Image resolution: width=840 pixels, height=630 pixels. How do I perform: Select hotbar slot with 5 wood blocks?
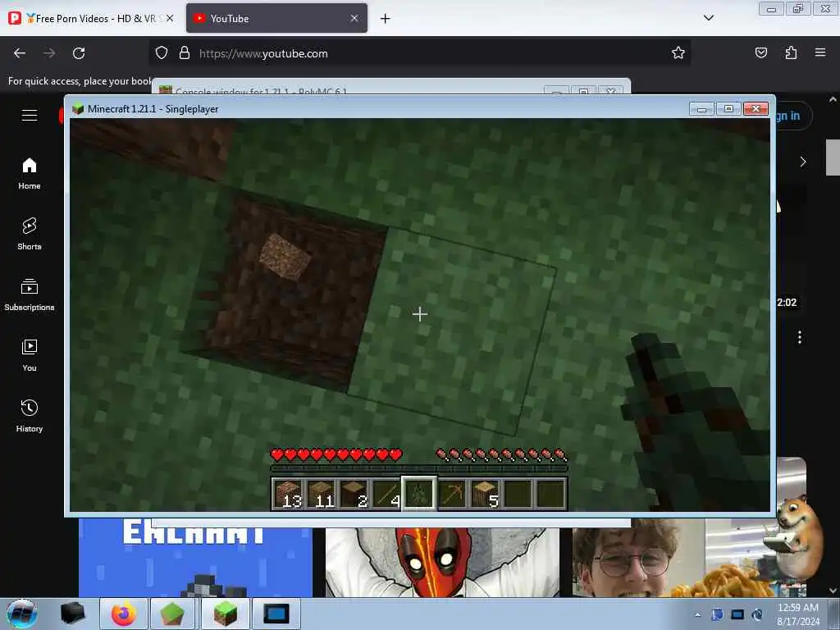(485, 494)
